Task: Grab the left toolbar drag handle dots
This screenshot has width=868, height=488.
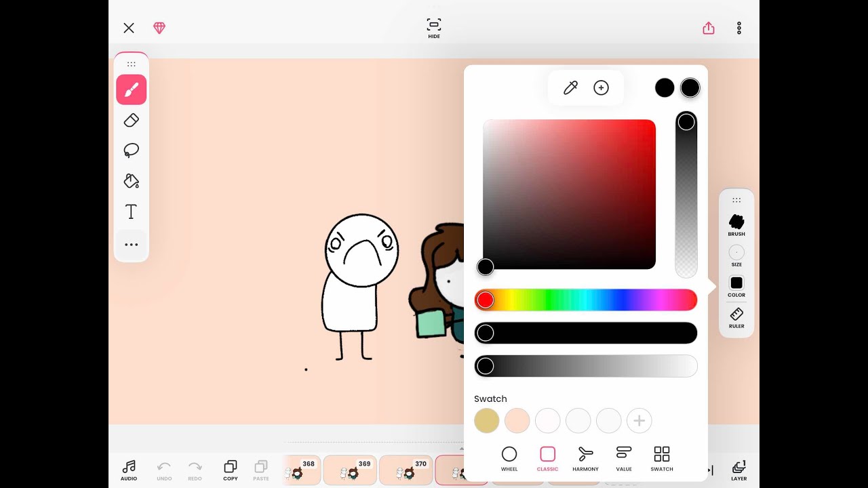Action: click(132, 64)
